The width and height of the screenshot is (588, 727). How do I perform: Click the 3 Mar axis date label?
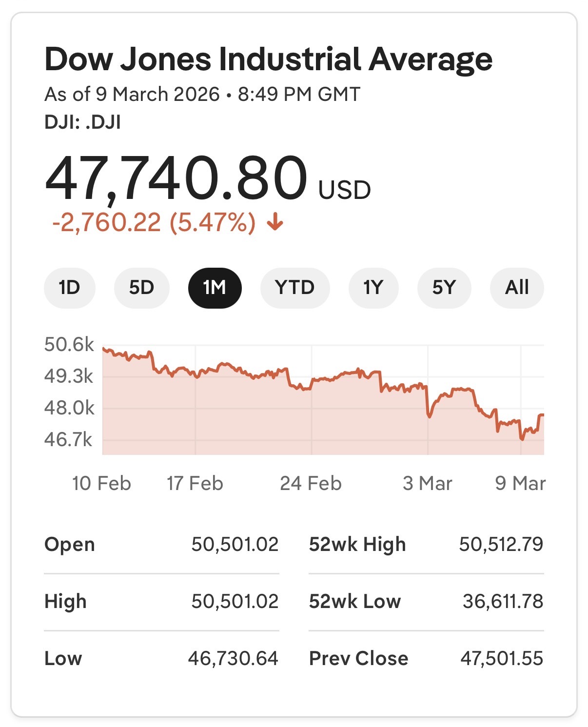[427, 483]
